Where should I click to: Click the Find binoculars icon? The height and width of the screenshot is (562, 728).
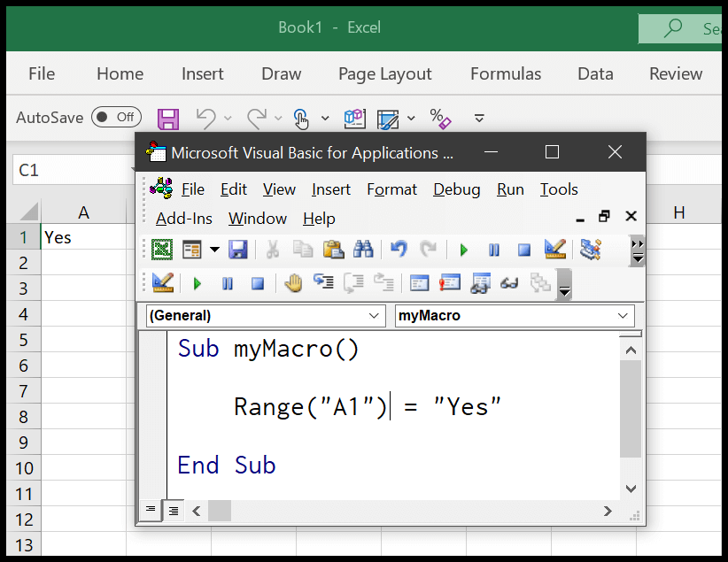tap(363, 250)
